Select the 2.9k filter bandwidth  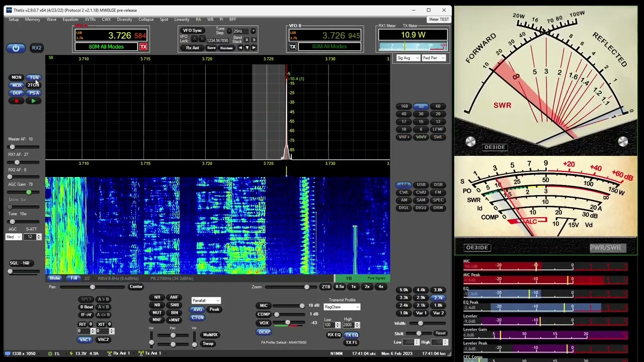coord(421,298)
